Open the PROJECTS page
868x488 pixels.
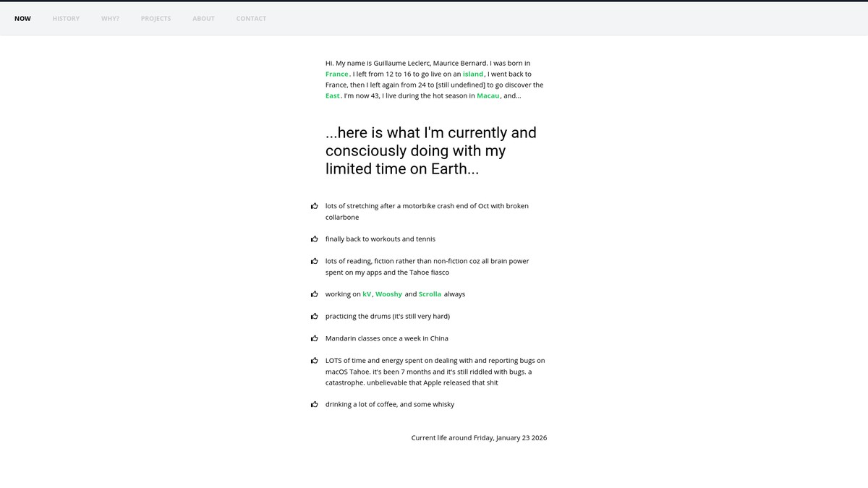point(156,19)
